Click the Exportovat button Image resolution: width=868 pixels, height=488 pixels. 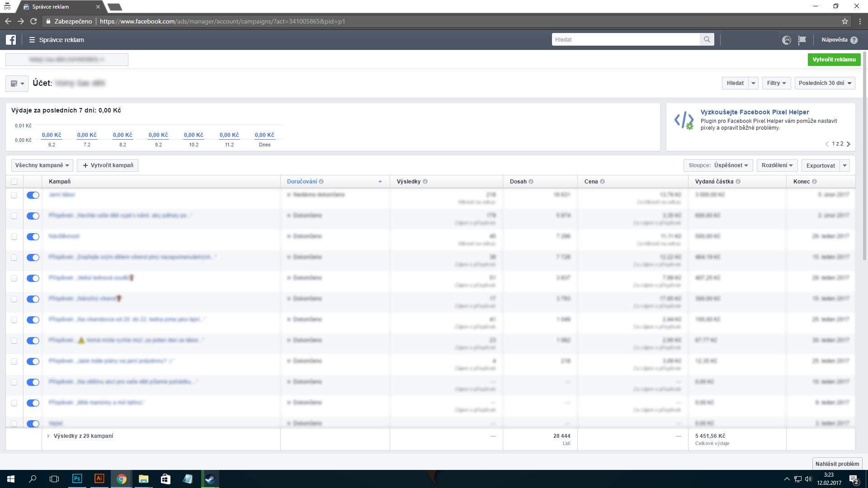pos(821,165)
